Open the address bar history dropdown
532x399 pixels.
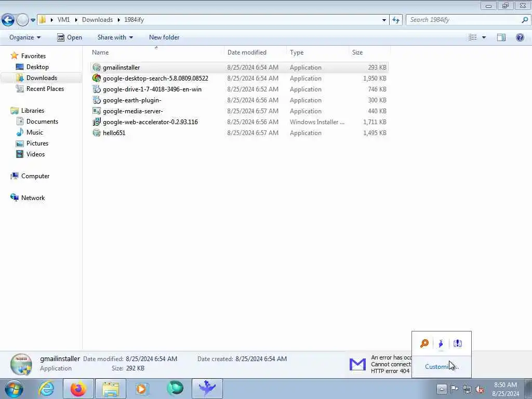pyautogui.click(x=384, y=20)
